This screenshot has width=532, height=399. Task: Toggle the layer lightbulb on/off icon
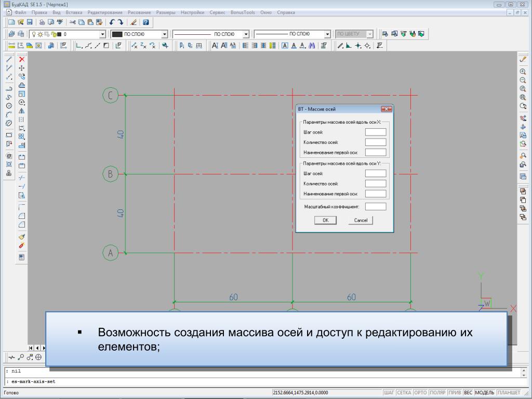tap(34, 34)
